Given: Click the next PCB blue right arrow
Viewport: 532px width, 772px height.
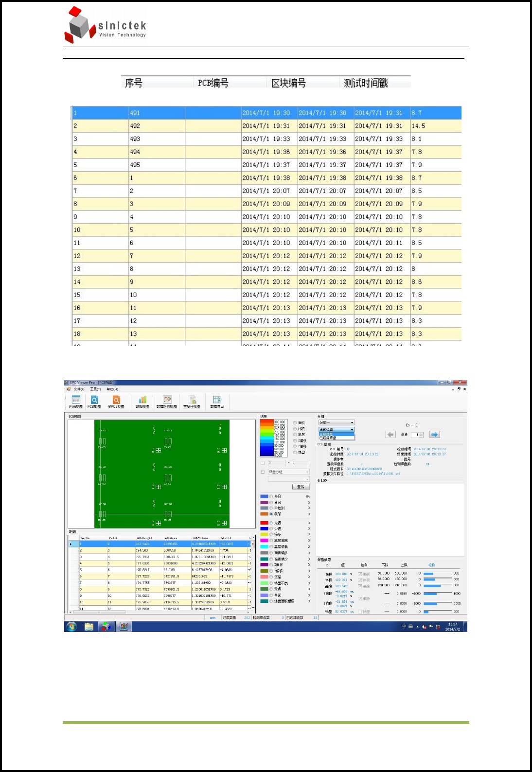Looking at the screenshot, I should 434,434.
